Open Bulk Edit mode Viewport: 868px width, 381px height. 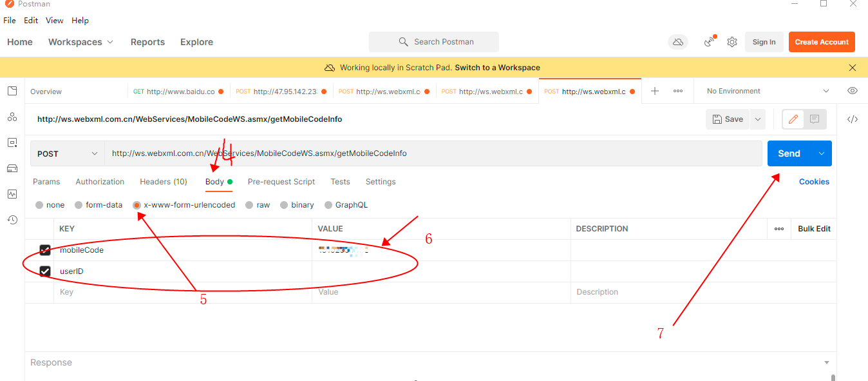click(814, 229)
